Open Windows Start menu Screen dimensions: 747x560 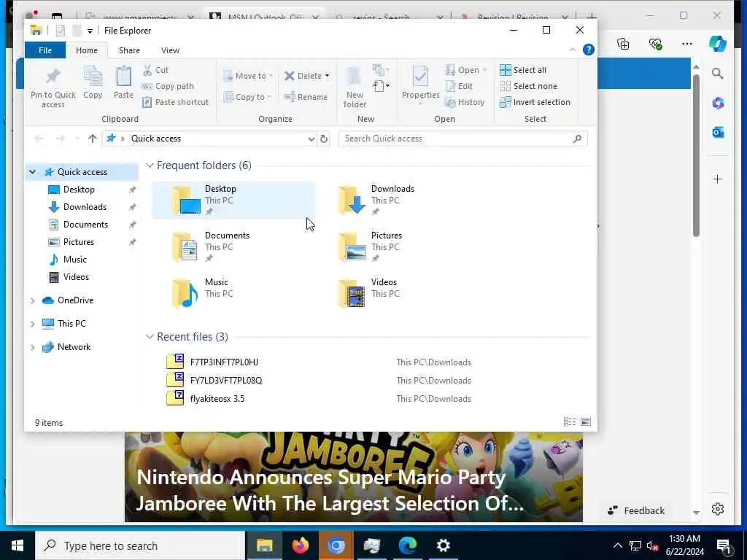[x=18, y=545]
